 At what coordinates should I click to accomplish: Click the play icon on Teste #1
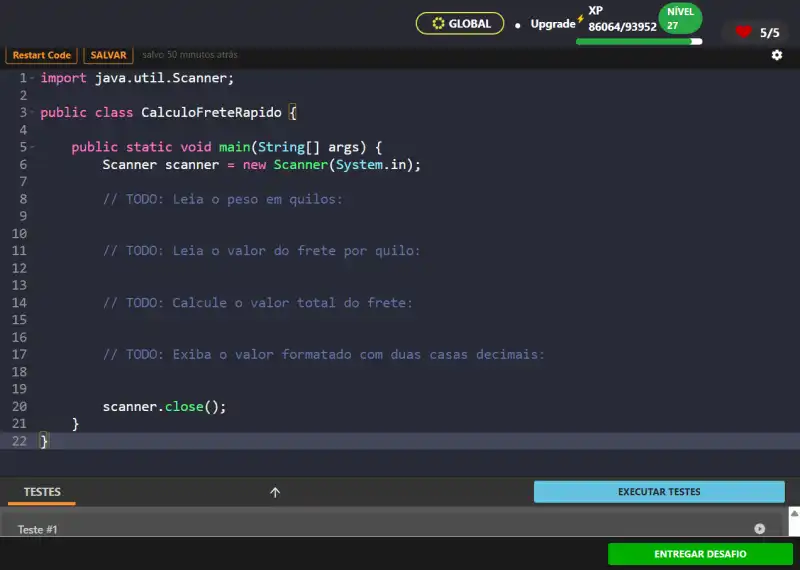760,529
